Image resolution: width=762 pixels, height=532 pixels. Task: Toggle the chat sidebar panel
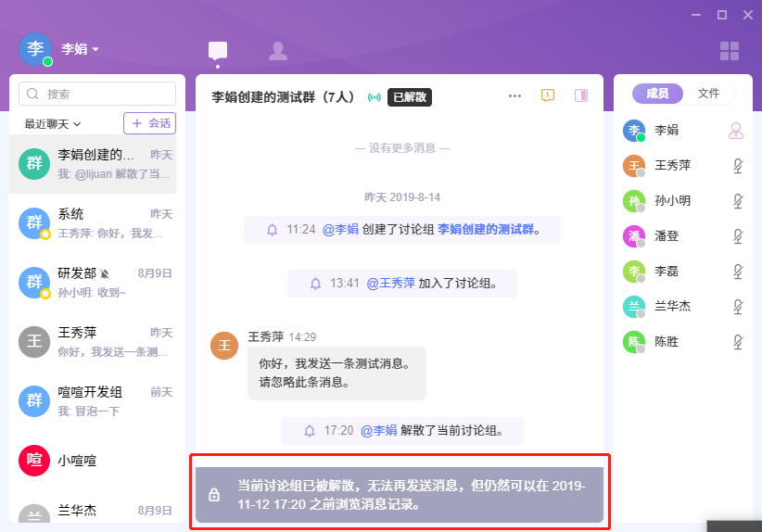[581, 95]
